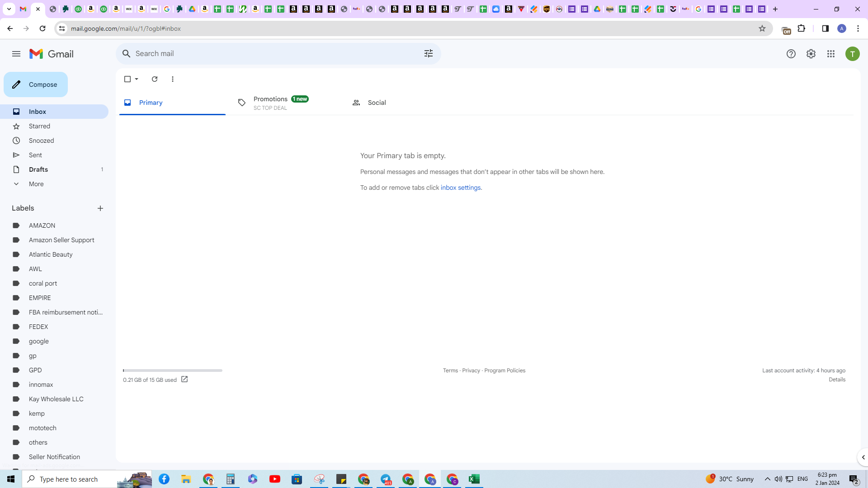Open Chrome tab search dropdown
This screenshot has width=868, height=488.
pyautogui.click(x=9, y=9)
